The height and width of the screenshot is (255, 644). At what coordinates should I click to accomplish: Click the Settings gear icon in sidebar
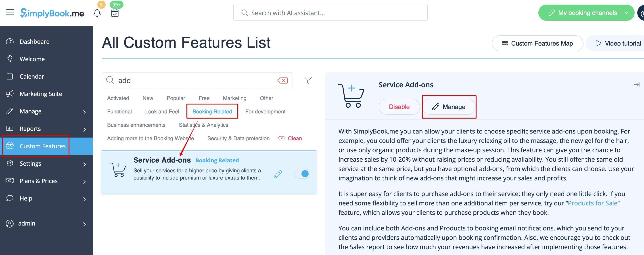pyautogui.click(x=10, y=163)
